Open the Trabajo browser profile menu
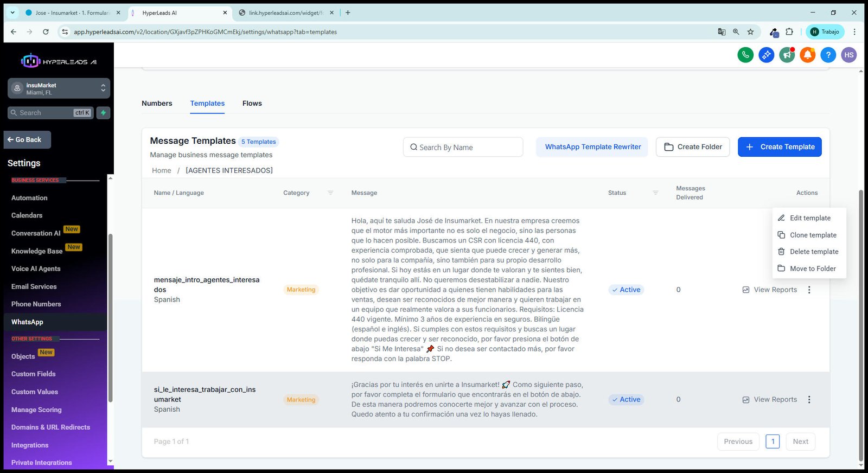This screenshot has width=868, height=473. click(825, 32)
